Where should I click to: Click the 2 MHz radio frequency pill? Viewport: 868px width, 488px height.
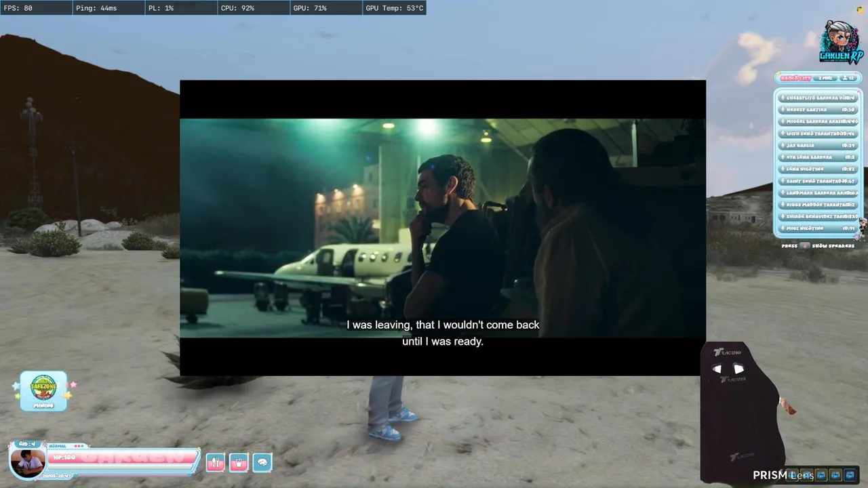coord(825,79)
